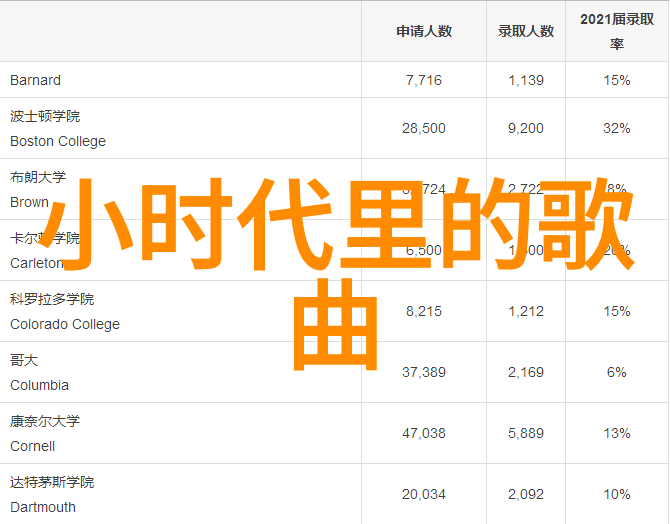Click the 2,169 admitted cell
Image resolution: width=670 pixels, height=524 pixels.
[526, 372]
